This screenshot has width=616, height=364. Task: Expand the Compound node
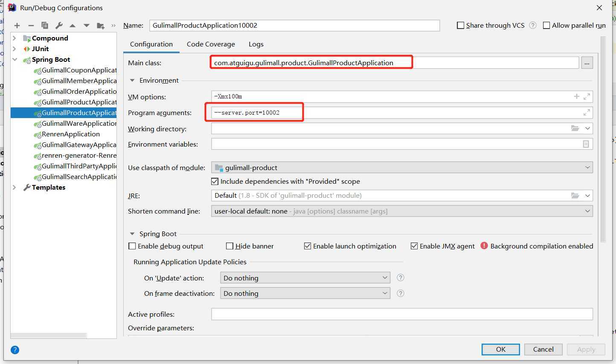coord(15,38)
